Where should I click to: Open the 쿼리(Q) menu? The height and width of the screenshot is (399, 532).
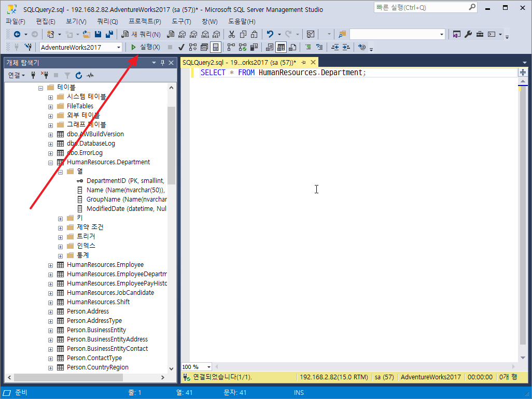coord(107,22)
